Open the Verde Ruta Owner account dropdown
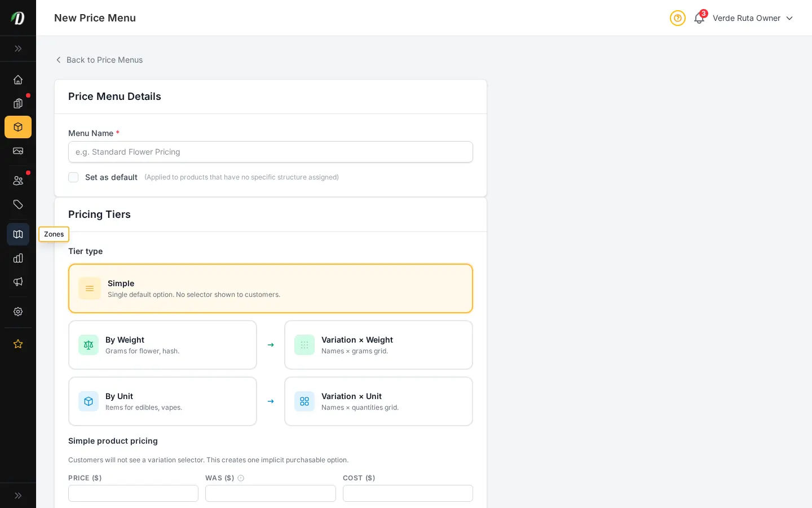 click(753, 18)
